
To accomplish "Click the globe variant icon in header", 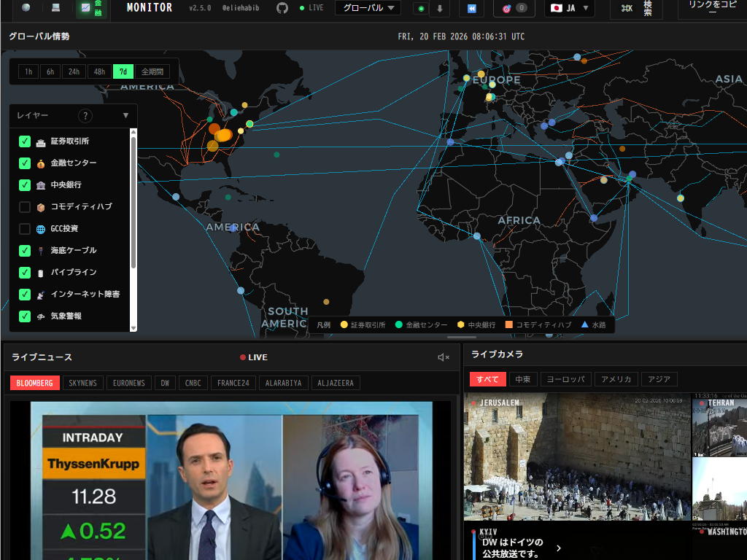I will (26, 8).
